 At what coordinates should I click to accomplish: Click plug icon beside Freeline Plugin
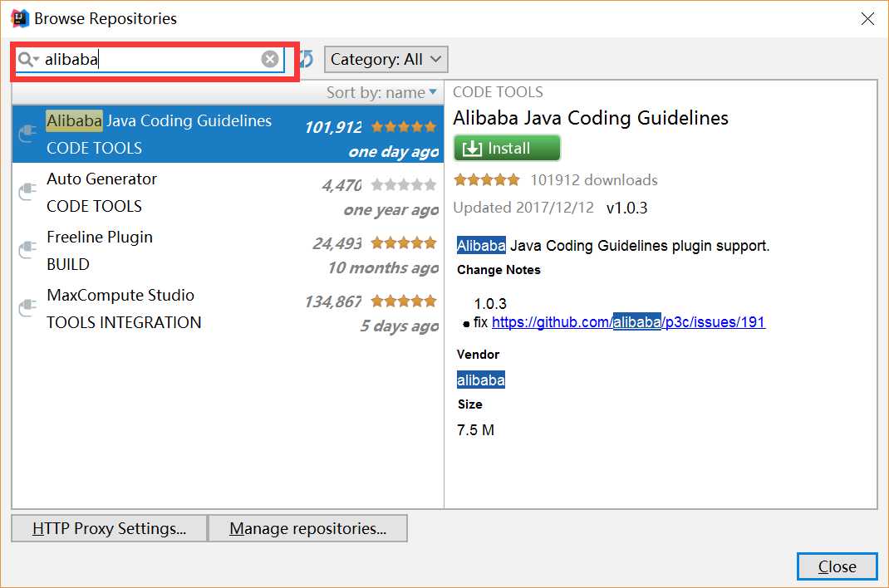27,250
